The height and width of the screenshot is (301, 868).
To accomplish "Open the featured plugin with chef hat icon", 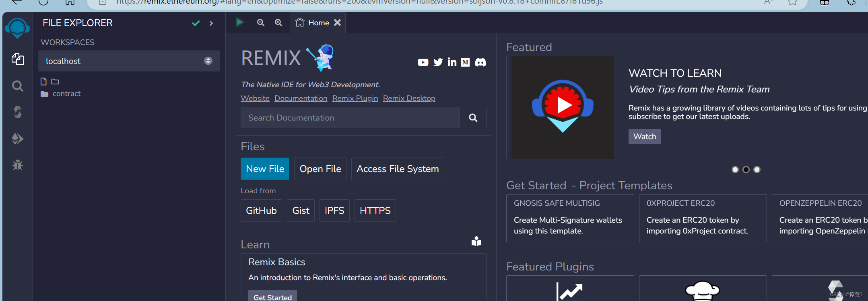I will pos(703,289).
